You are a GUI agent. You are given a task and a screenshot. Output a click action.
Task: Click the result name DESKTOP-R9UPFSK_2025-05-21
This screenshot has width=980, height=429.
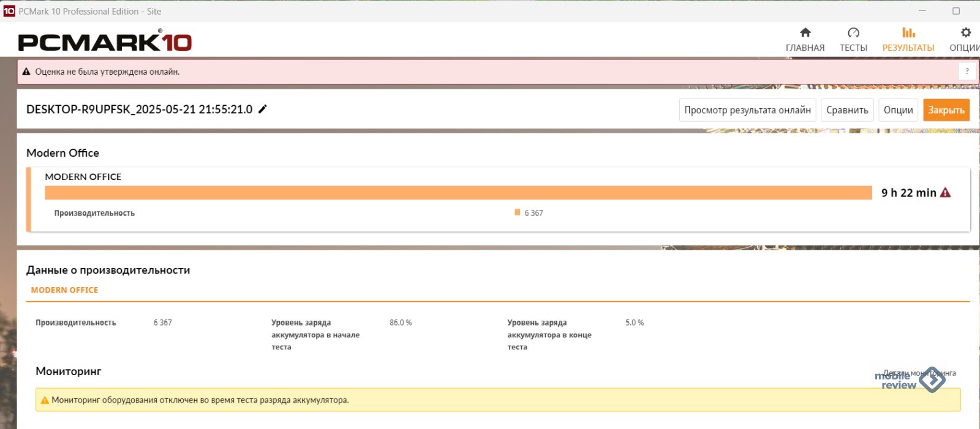139,110
